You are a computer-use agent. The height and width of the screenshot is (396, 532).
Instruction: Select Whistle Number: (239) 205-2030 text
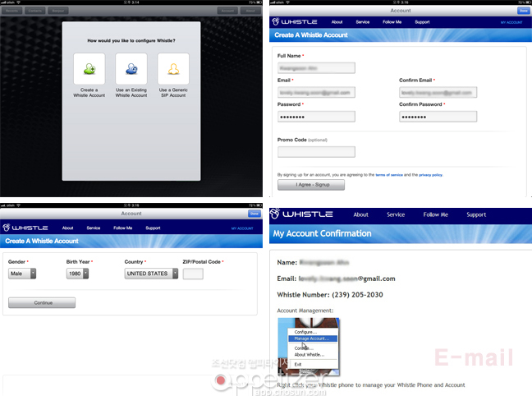330,295
